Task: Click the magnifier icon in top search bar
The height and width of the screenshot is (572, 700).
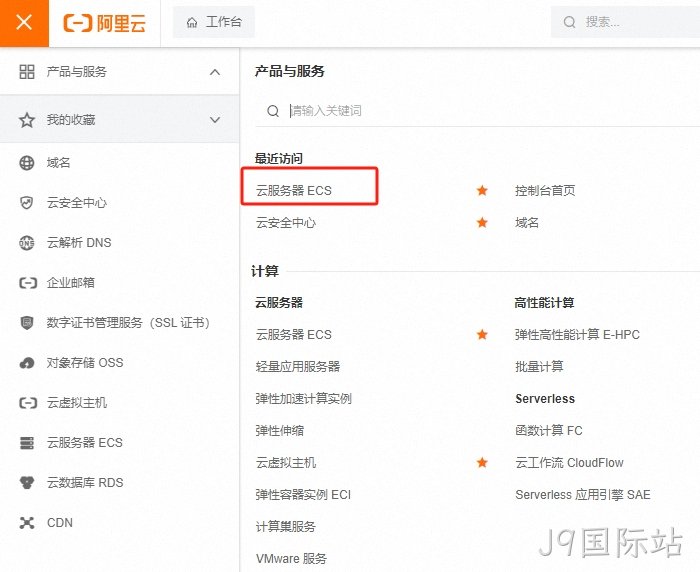Action: point(569,22)
